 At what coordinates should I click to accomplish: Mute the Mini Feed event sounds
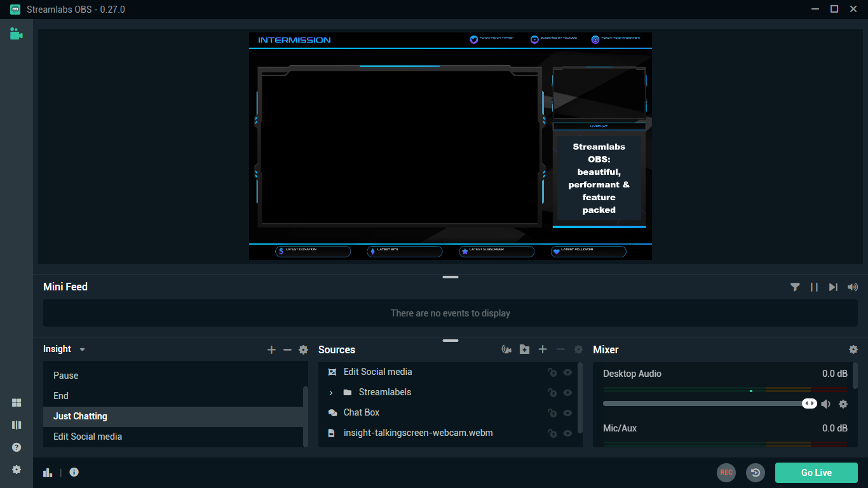click(853, 287)
